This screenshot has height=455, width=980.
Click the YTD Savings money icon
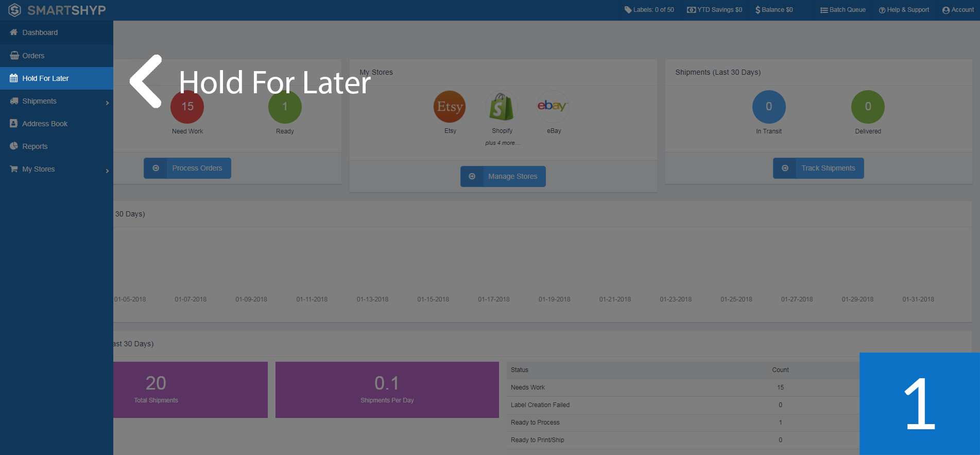(691, 10)
